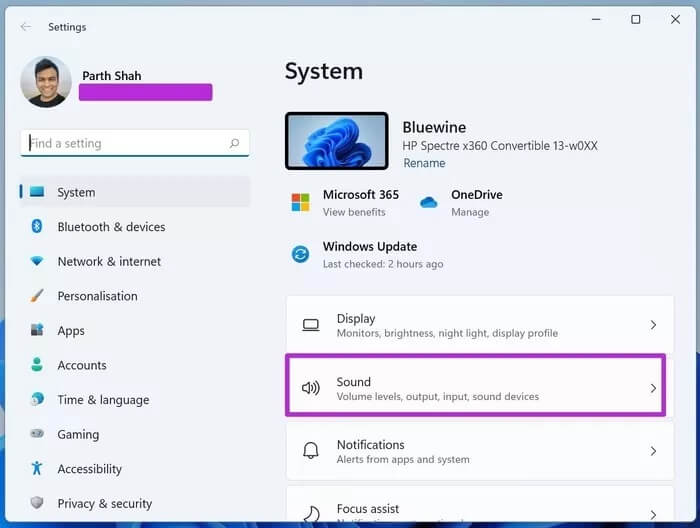Click Microsoft 365 View benefits
Image resolution: width=700 pixels, height=528 pixels.
[354, 212]
